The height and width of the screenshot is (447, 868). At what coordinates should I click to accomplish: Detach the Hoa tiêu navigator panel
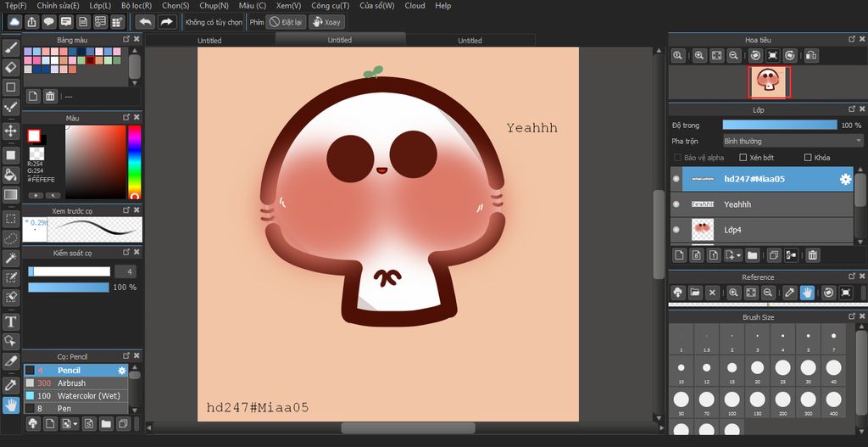(x=851, y=39)
